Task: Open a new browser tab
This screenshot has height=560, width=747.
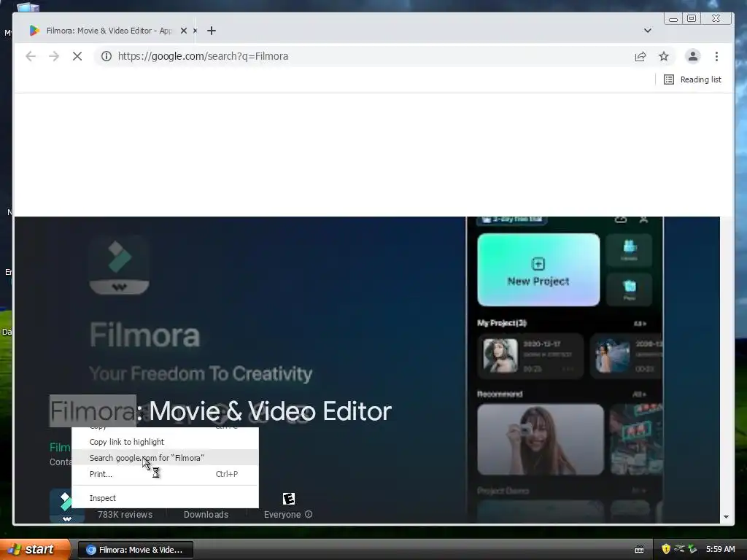Action: (212, 31)
